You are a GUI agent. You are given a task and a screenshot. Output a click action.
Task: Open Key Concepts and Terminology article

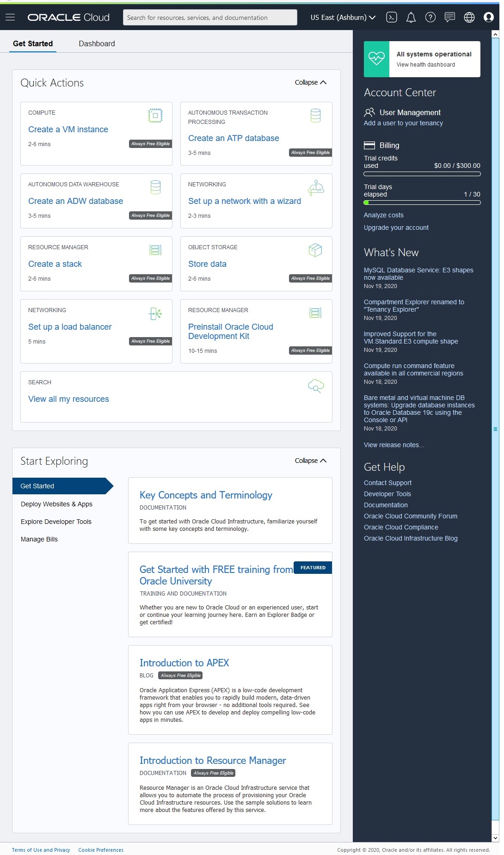[x=206, y=495]
